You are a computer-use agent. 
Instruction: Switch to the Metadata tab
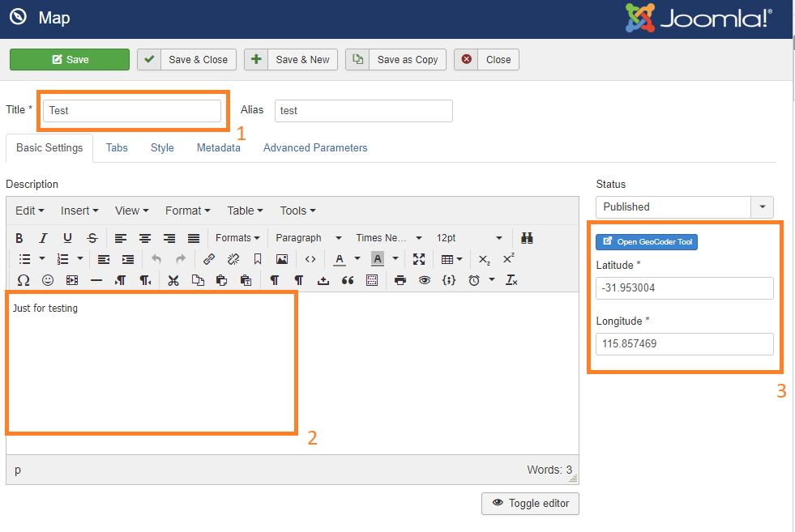click(218, 148)
